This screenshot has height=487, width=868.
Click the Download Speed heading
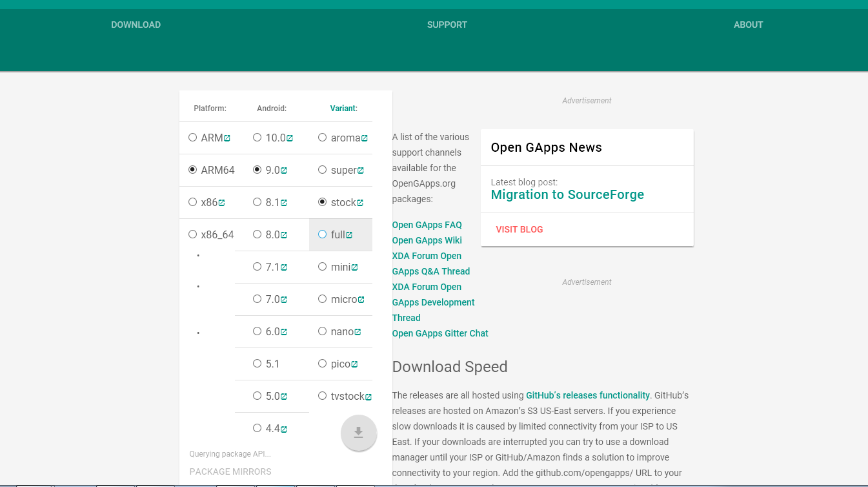tap(450, 367)
